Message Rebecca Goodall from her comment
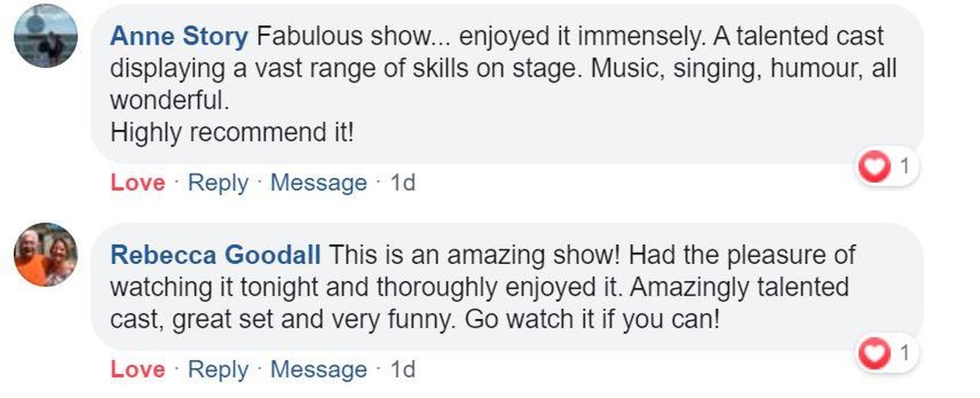This screenshot has width=980, height=398. click(x=318, y=370)
